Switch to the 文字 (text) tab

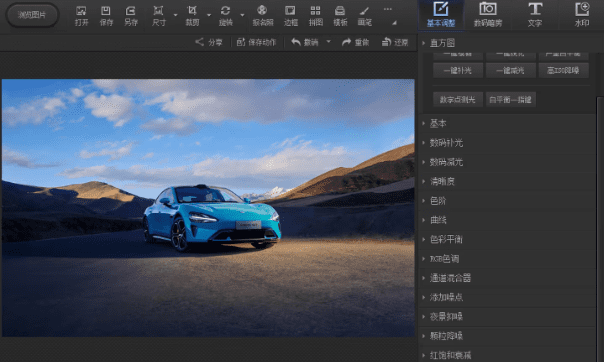[x=535, y=15]
